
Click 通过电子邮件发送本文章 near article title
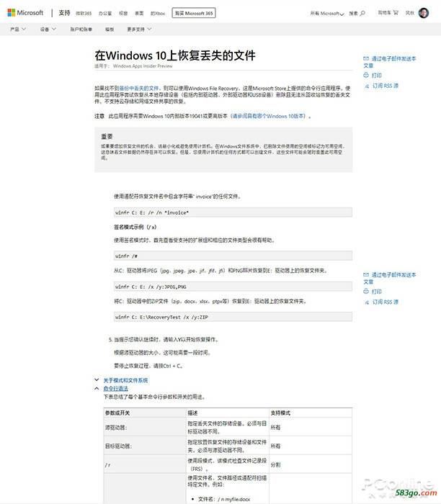pos(390,62)
